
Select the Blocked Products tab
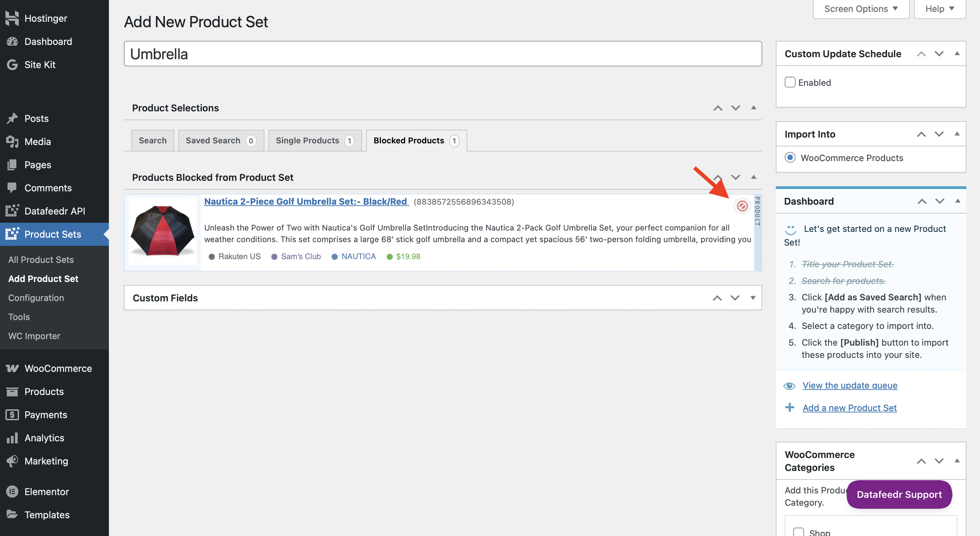point(416,141)
